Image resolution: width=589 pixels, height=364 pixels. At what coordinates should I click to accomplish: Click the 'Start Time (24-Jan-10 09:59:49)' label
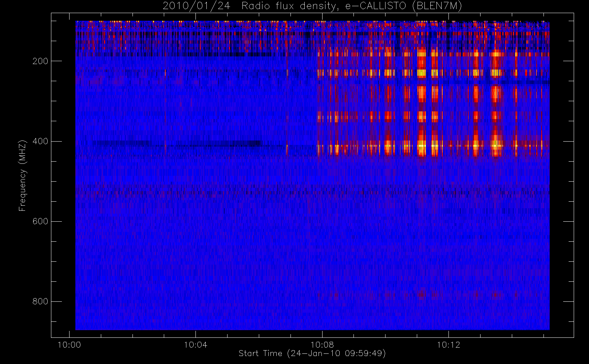point(312,353)
